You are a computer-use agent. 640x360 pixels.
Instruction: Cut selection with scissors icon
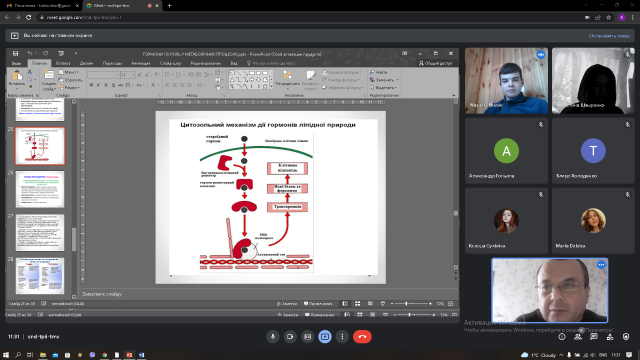coord(29,72)
